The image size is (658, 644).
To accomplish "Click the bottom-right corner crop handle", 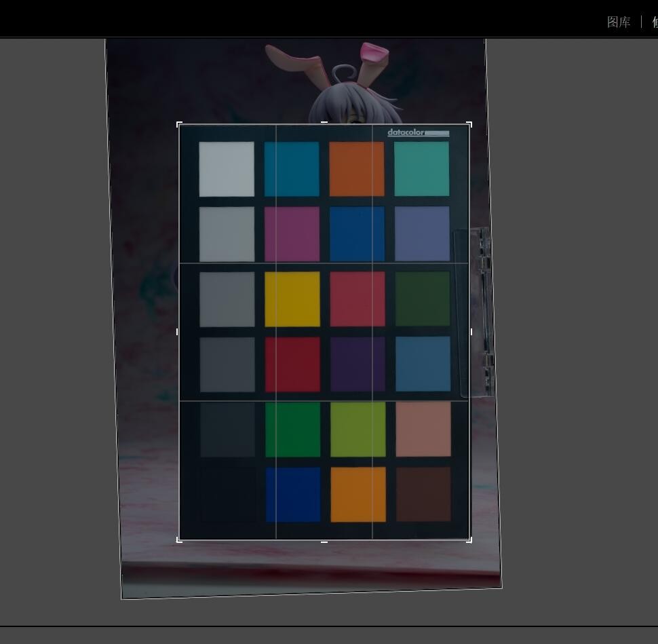I will [x=469, y=539].
